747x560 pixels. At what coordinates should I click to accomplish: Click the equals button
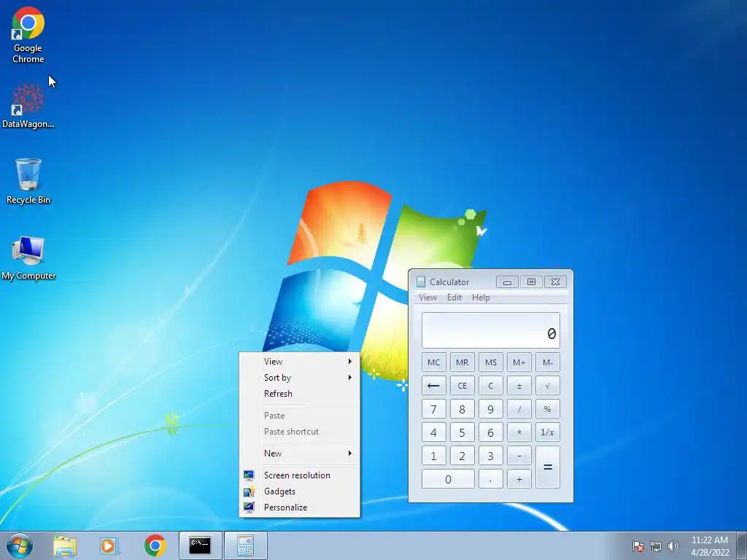548,467
